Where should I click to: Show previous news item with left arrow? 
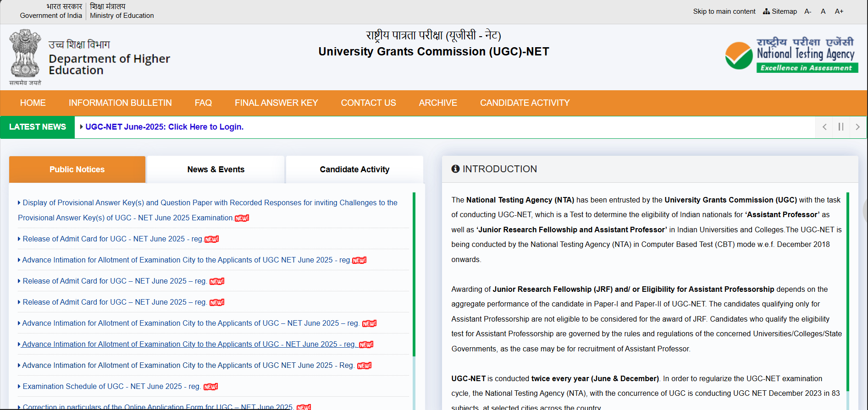coord(824,127)
